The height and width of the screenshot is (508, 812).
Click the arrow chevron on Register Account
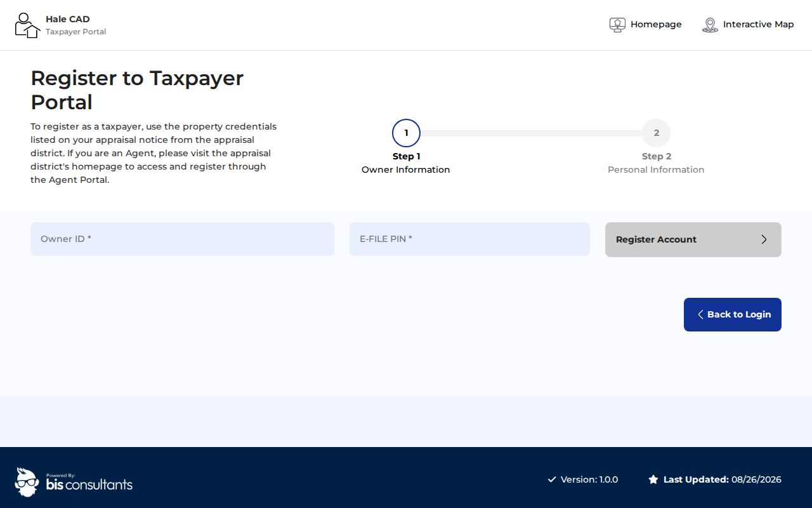pos(764,239)
